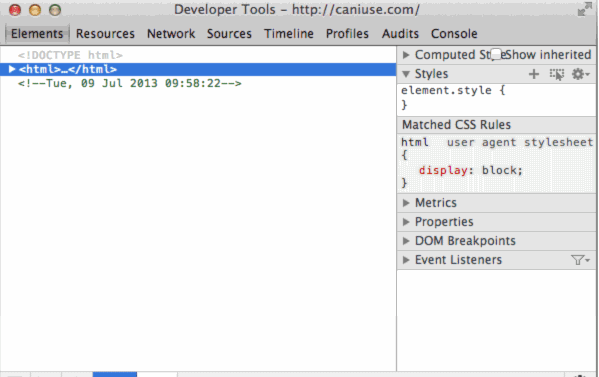Open Event Listeners filter funnel icon
Viewport: 599px width, 377px height.
tap(580, 260)
